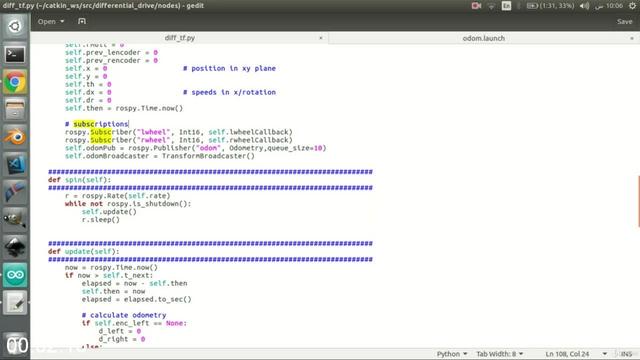This screenshot has width=640, height=360.
Task: Close the diff_tf.py tab
Action: pos(320,38)
